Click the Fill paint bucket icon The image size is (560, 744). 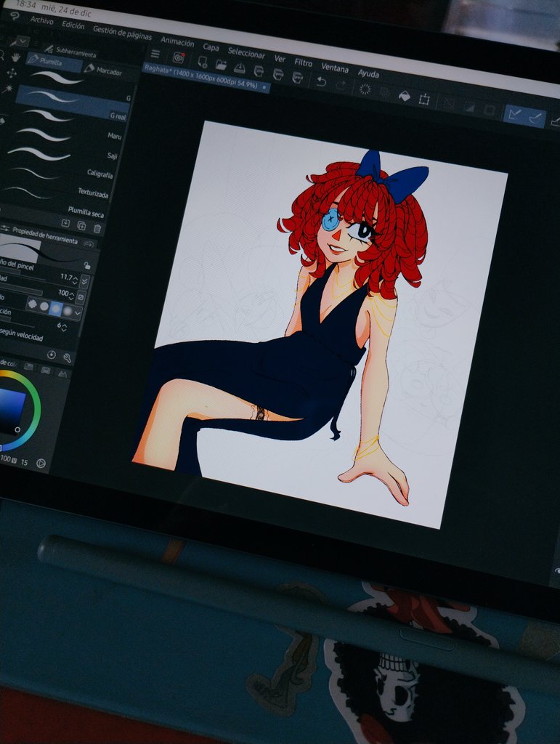(404, 95)
